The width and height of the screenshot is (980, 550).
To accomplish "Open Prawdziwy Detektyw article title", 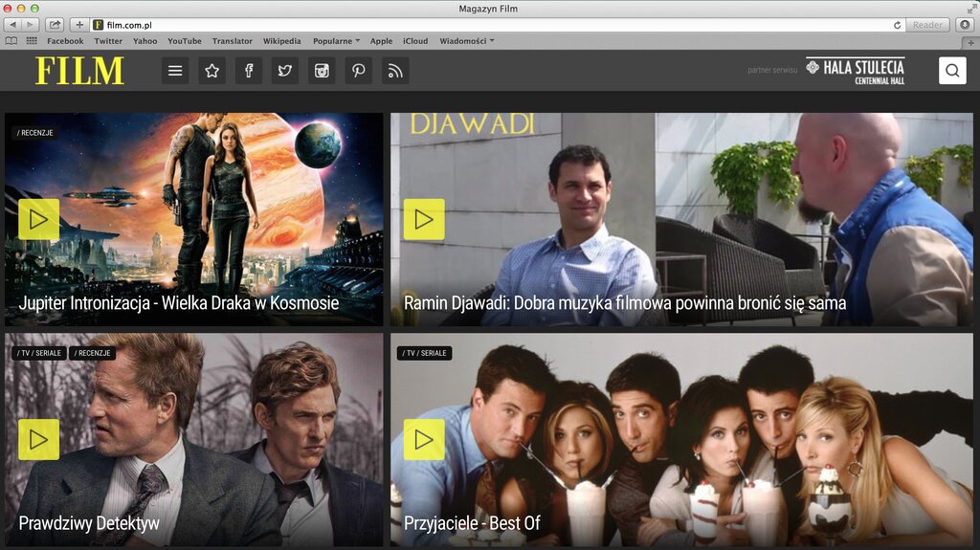I will tap(89, 523).
